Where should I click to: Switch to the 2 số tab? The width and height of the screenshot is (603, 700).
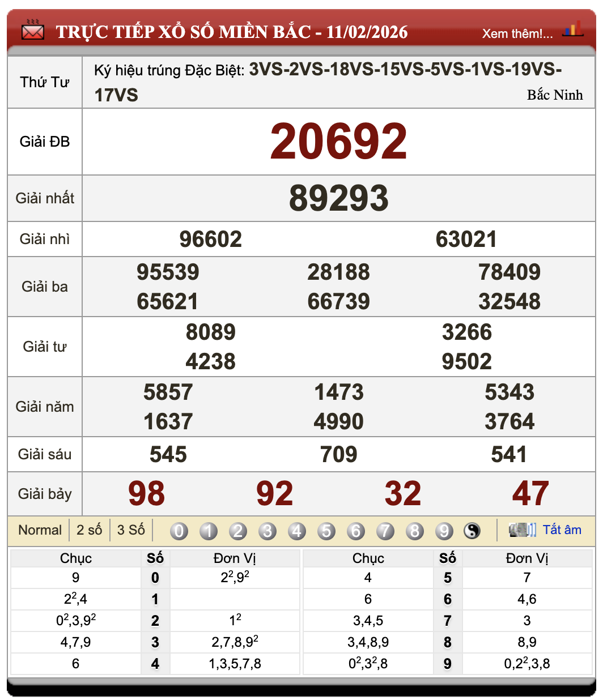coord(90,530)
